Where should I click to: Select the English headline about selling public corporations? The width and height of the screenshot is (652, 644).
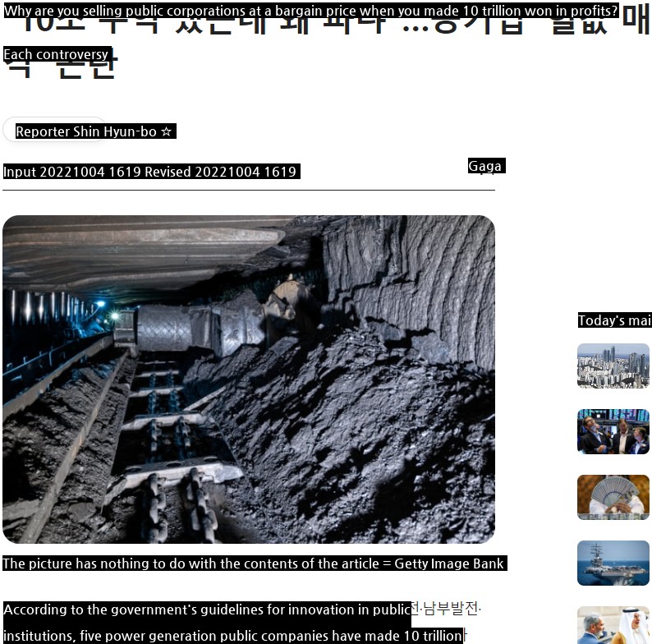[310, 11]
